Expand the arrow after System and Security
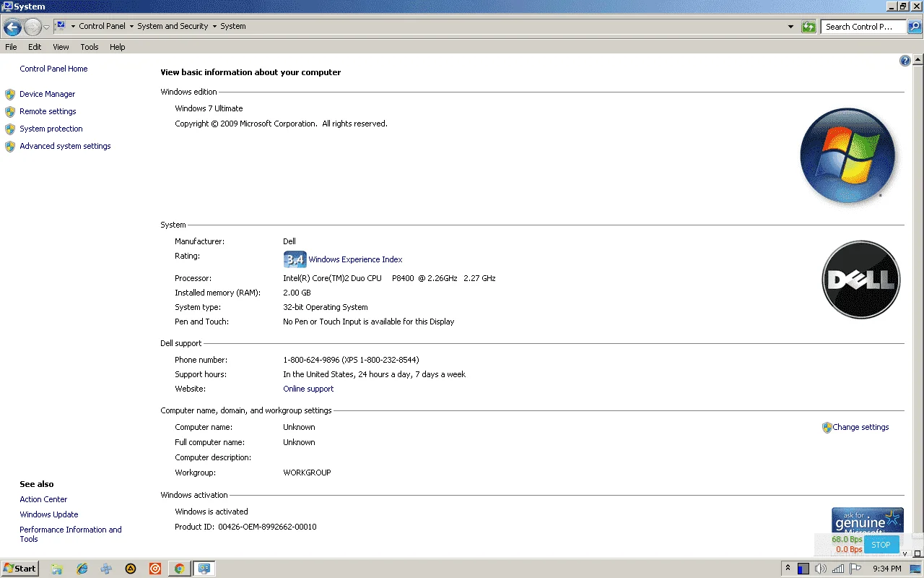This screenshot has height=578, width=924. tap(214, 26)
